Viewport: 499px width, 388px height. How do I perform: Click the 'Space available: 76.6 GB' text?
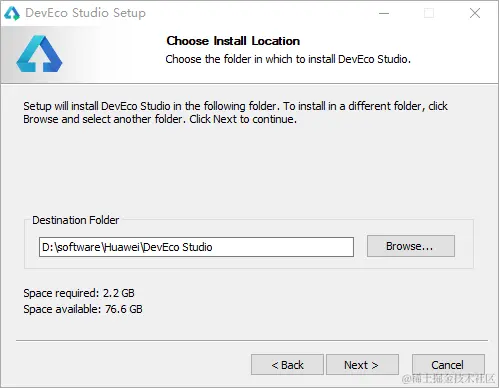83,309
